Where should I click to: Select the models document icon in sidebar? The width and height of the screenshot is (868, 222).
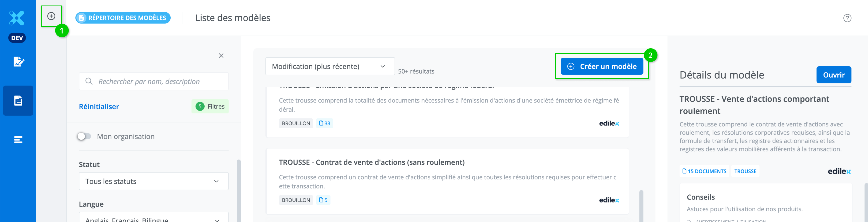pyautogui.click(x=18, y=101)
